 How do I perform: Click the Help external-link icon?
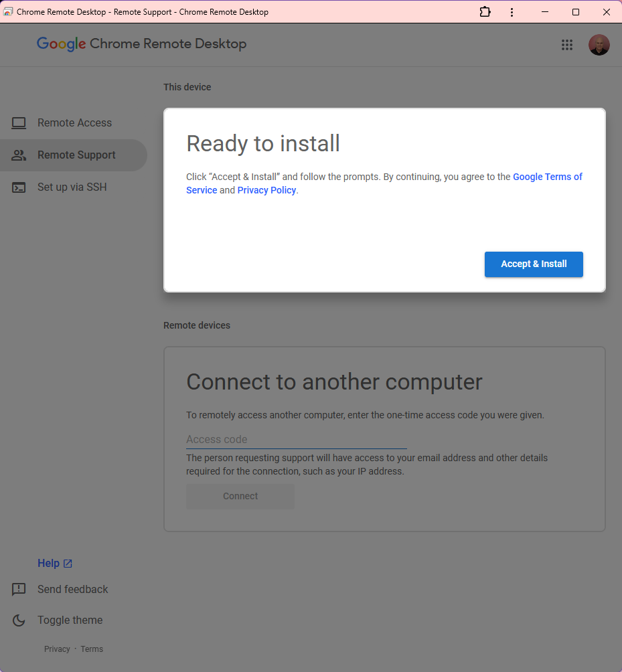[x=68, y=564]
